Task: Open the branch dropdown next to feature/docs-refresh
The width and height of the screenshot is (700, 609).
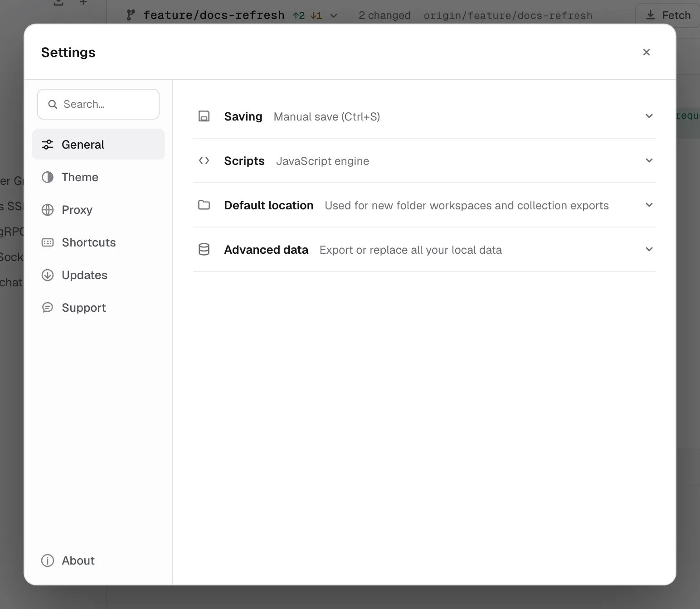Action: pyautogui.click(x=334, y=16)
